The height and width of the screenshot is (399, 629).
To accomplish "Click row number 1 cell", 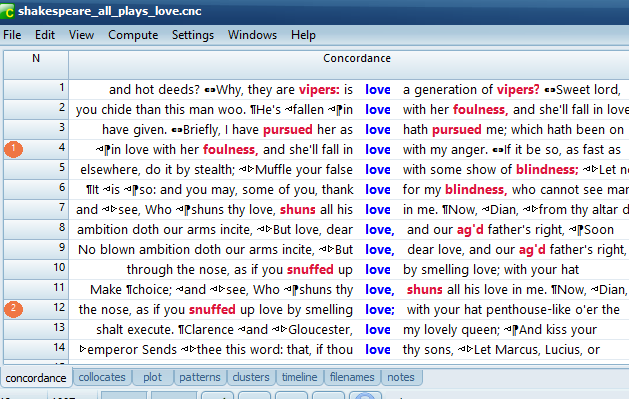I will click(x=36, y=89).
